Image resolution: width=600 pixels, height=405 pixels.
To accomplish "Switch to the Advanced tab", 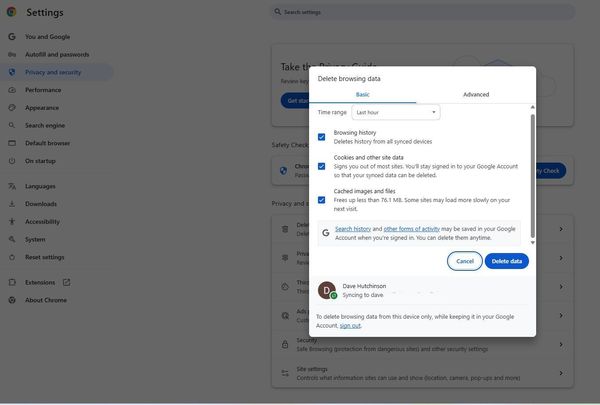I will [476, 95].
